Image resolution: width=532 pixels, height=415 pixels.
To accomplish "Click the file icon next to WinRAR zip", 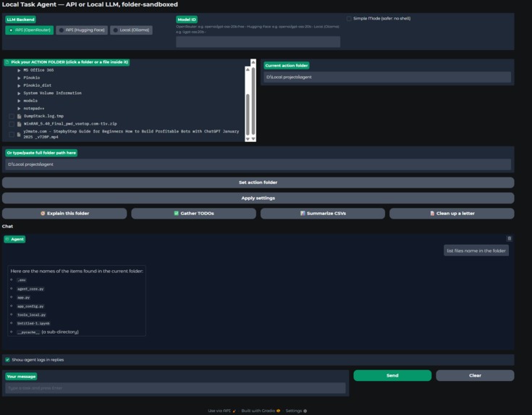I will pos(20,124).
